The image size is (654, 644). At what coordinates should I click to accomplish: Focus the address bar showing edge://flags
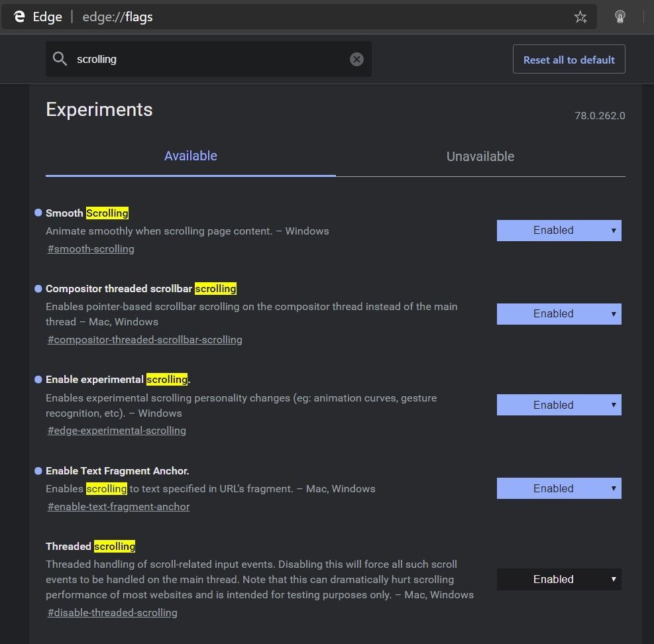tap(299, 17)
